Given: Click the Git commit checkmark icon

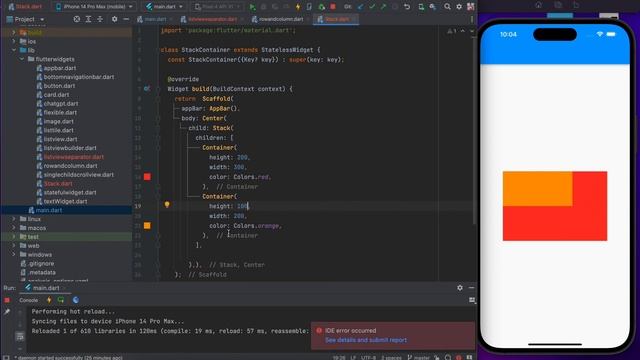Looking at the screenshot, I should pos(372,7).
